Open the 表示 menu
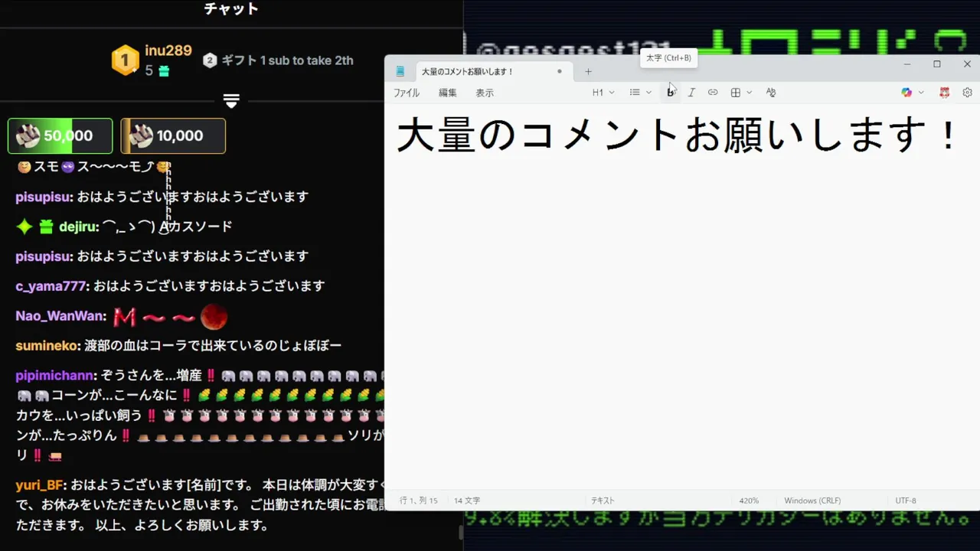This screenshot has height=551, width=980. (485, 93)
